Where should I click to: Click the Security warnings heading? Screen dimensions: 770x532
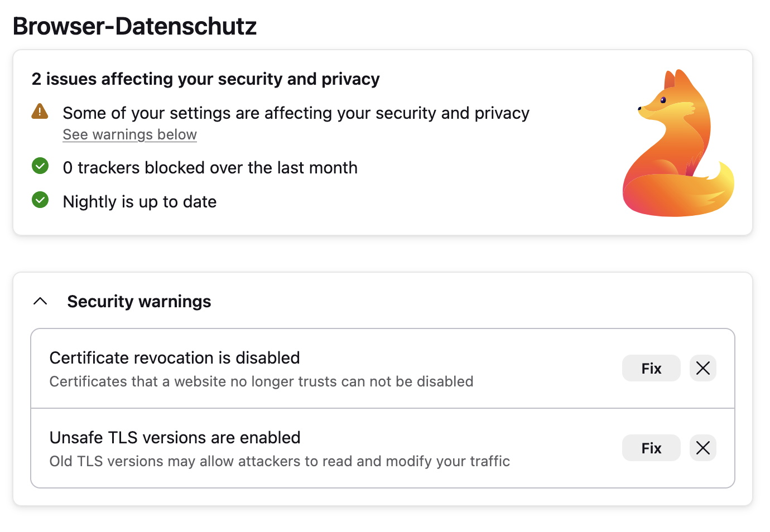[139, 301]
